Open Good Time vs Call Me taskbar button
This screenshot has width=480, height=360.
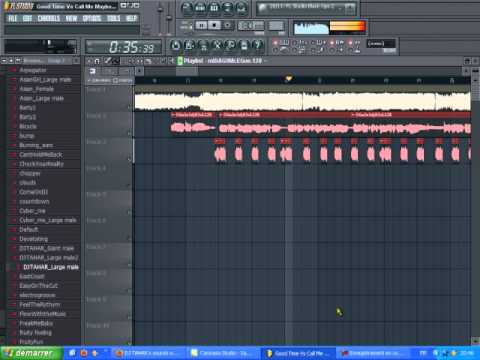298,353
